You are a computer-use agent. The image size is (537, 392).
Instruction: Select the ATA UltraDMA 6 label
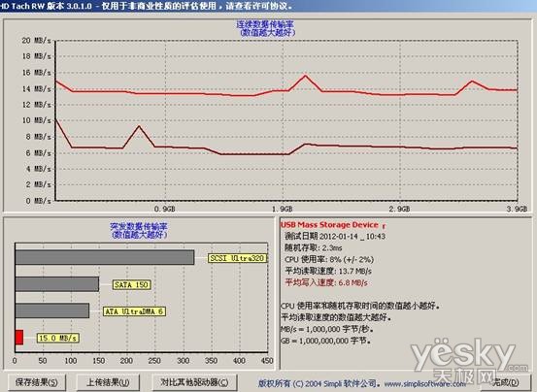pyautogui.click(x=134, y=311)
